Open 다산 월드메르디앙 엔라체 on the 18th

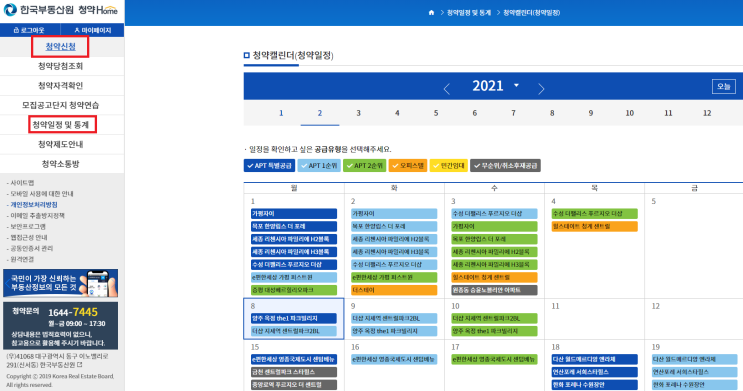tap(595, 359)
